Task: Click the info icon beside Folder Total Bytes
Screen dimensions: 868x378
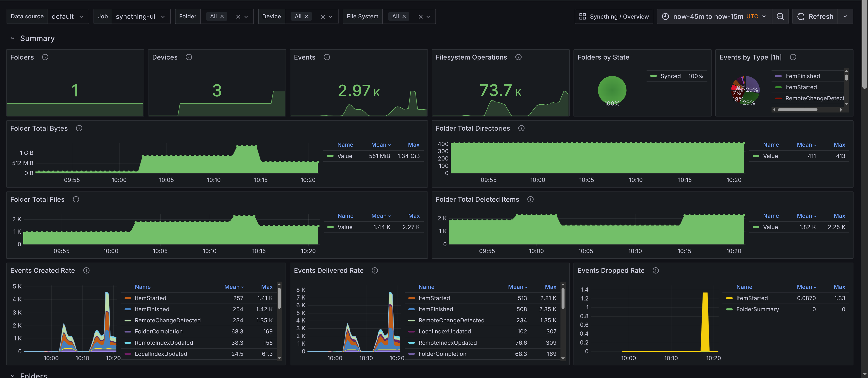Action: click(79, 128)
